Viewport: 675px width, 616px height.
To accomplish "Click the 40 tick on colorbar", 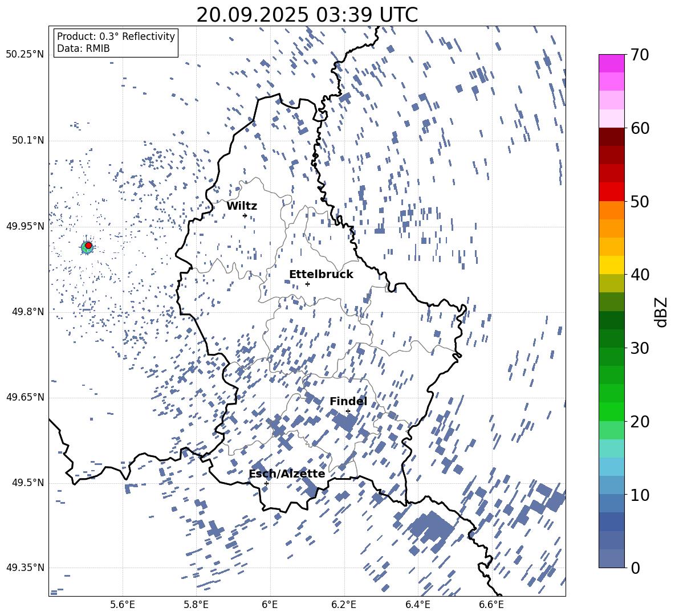I will [640, 275].
